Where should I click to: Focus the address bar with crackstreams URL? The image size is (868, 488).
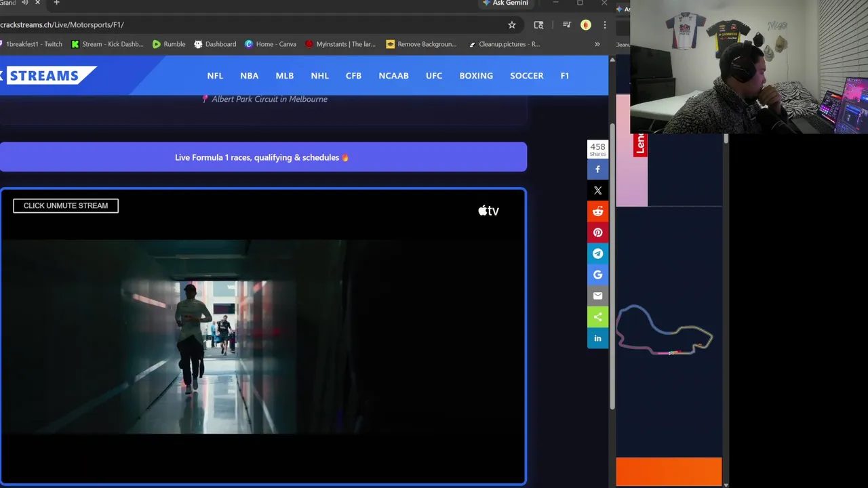pyautogui.click(x=251, y=25)
